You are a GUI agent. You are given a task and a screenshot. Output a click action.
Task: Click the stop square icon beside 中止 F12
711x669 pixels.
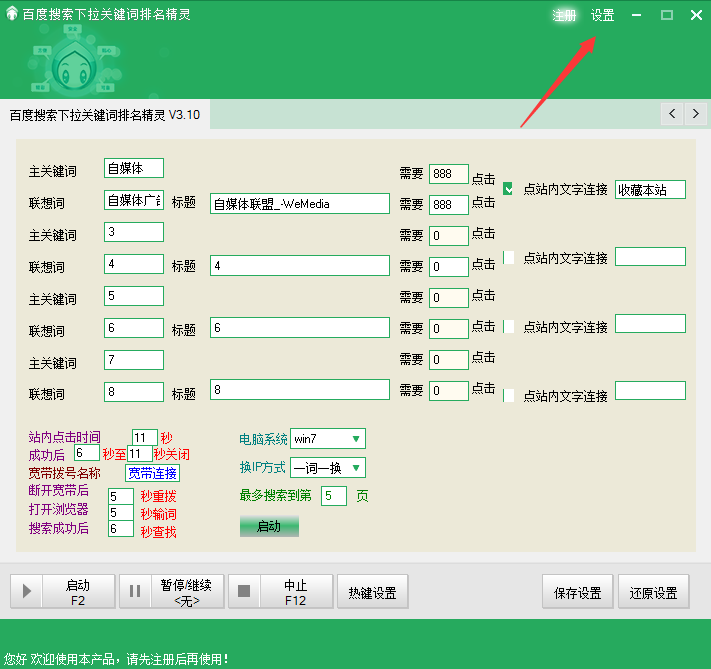tap(244, 591)
